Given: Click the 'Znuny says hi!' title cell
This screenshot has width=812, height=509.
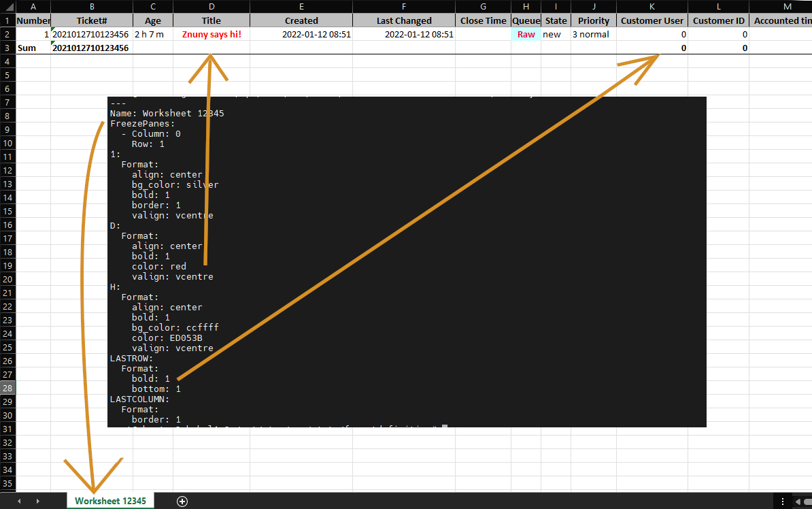Looking at the screenshot, I should click(211, 34).
